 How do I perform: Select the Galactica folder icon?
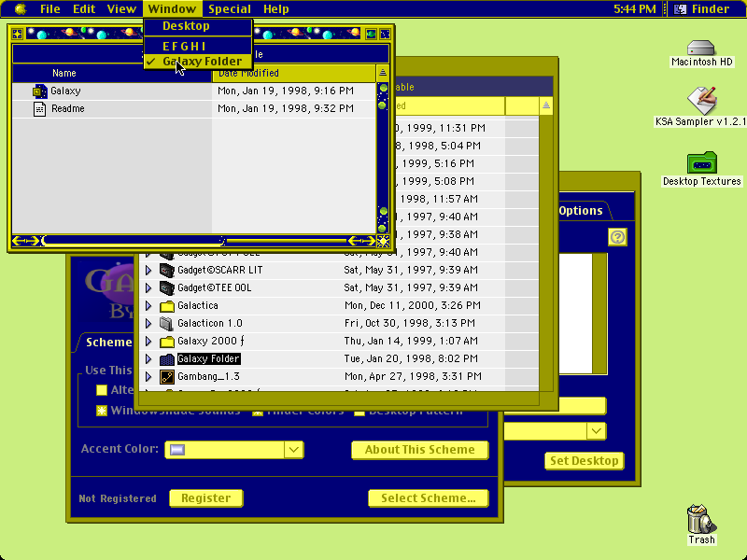coord(167,306)
